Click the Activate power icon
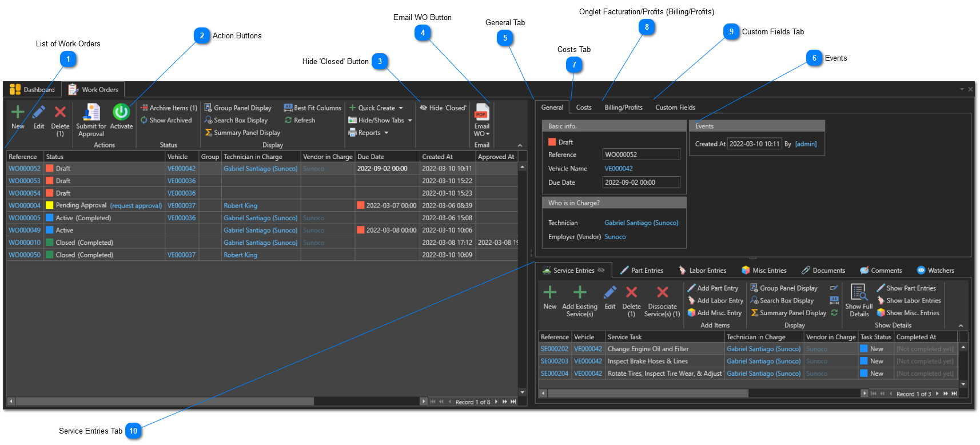 point(121,112)
